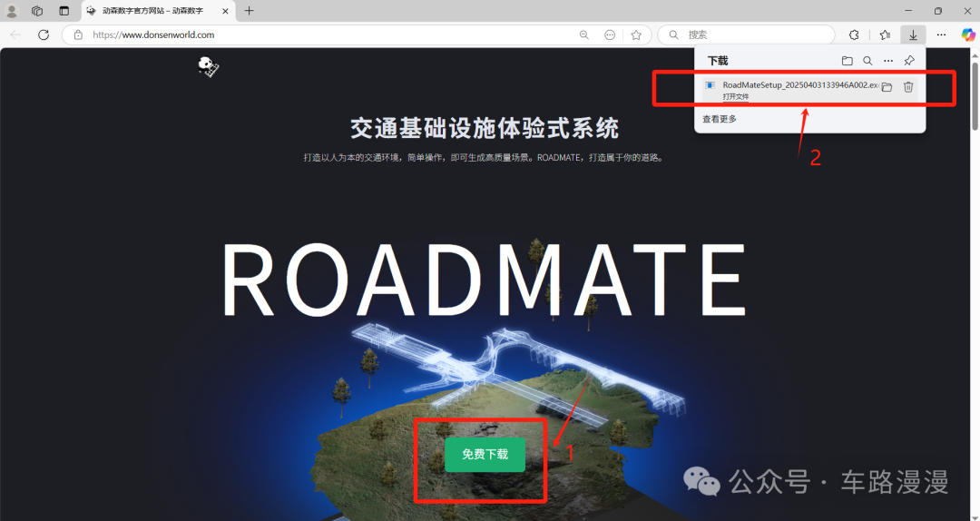Click the 搜索 search box
Viewport: 980px width, 521px height.
(x=746, y=35)
